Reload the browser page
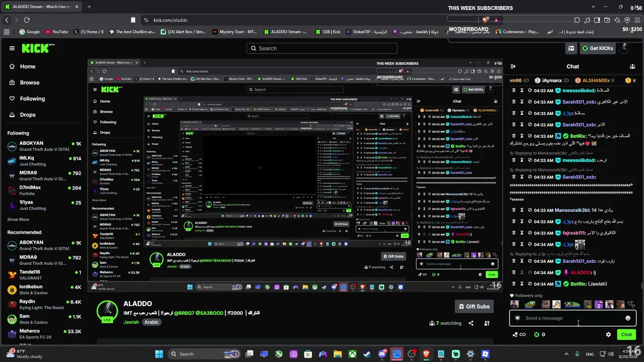Image resolution: width=644 pixels, height=362 pixels. pos(27,20)
